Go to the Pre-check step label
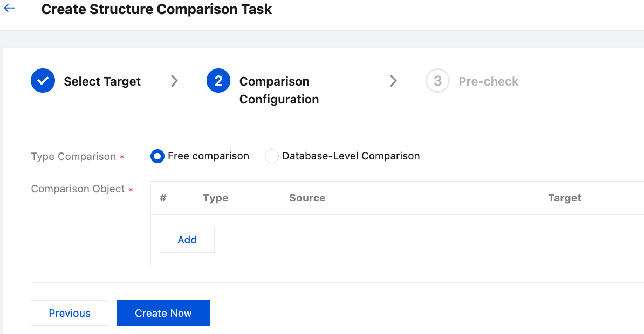 (x=488, y=81)
